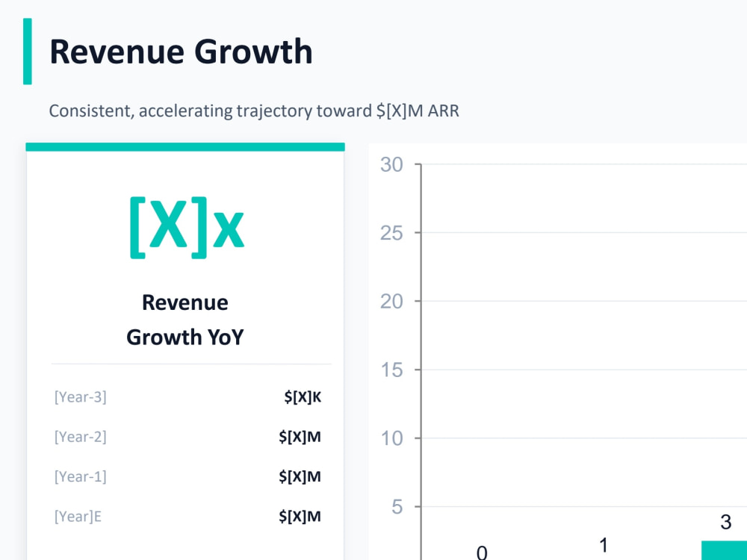The height and width of the screenshot is (560, 747).
Task: Select the teal chart bar labeled 3
Action: [724, 550]
